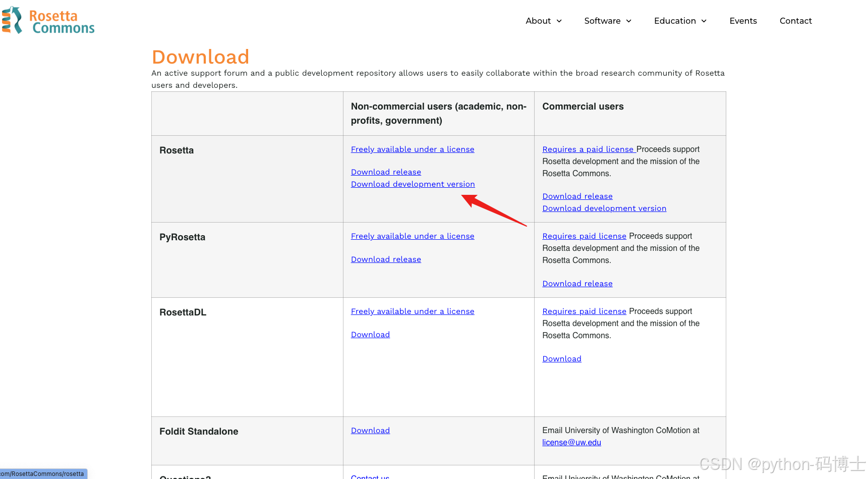The width and height of the screenshot is (868, 479).
Task: Click RosettaDL commercial Download link
Action: (x=562, y=359)
